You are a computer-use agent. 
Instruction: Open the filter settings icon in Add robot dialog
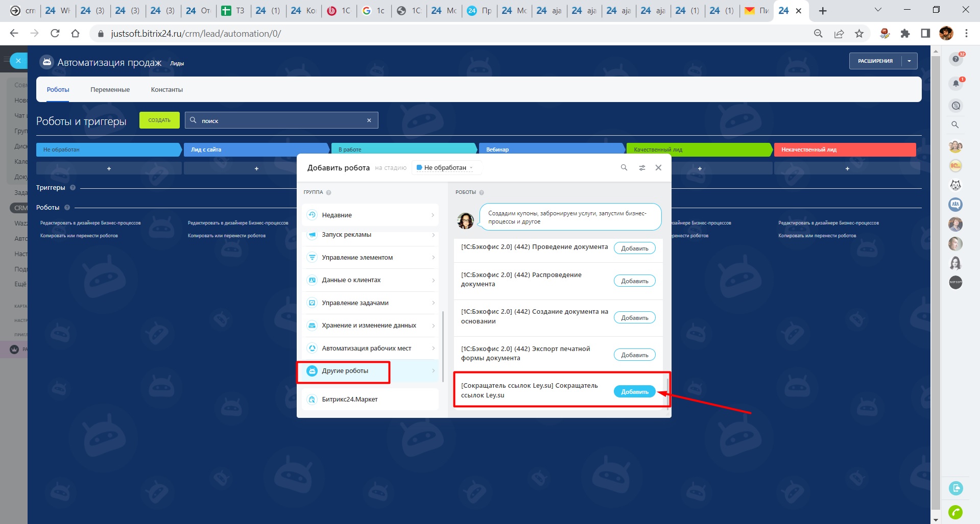tap(642, 167)
